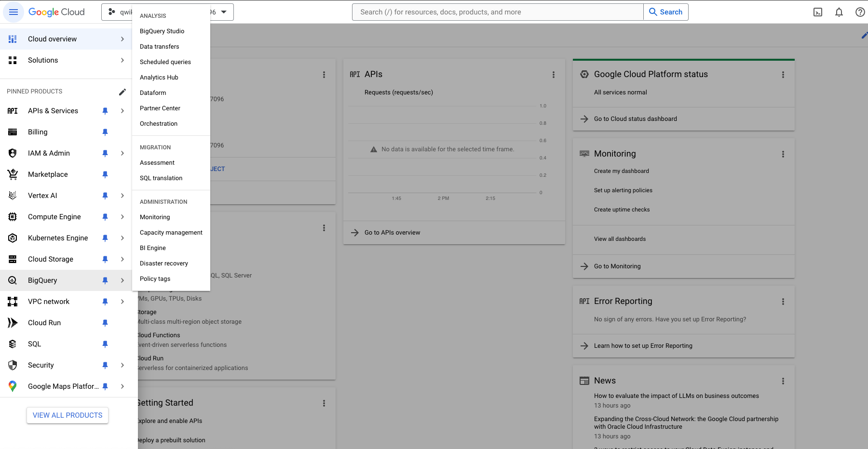868x449 pixels.
Task: Open the notifications bell
Action: 839,12
